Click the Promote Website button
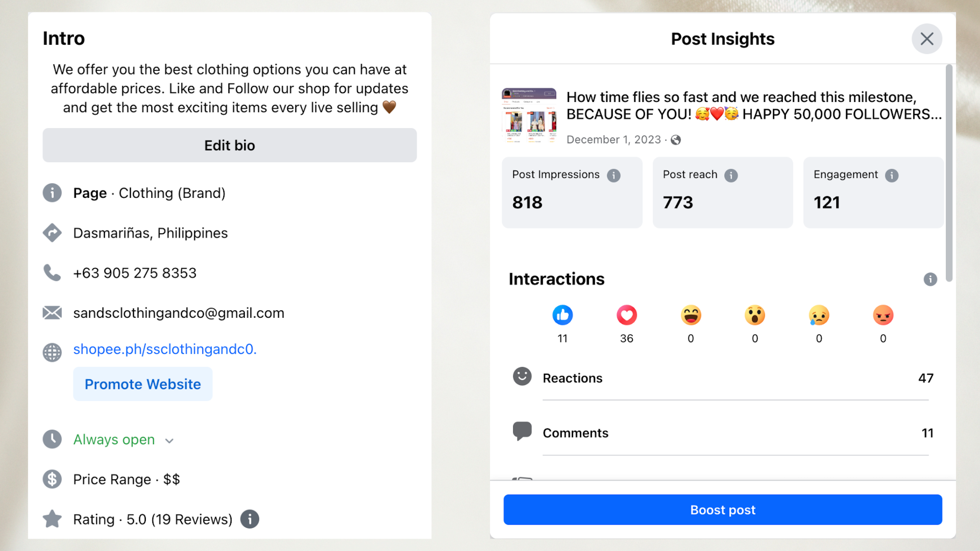The image size is (980, 551). pyautogui.click(x=143, y=384)
